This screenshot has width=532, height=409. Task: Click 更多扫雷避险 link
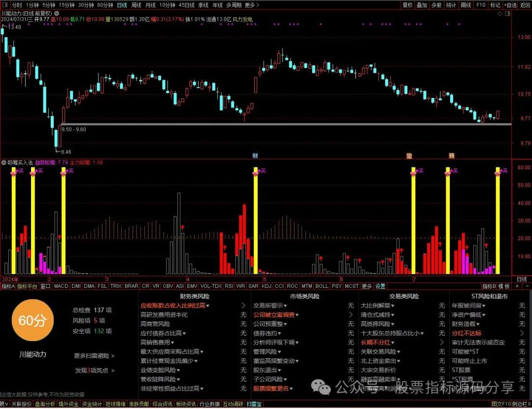click(94, 356)
